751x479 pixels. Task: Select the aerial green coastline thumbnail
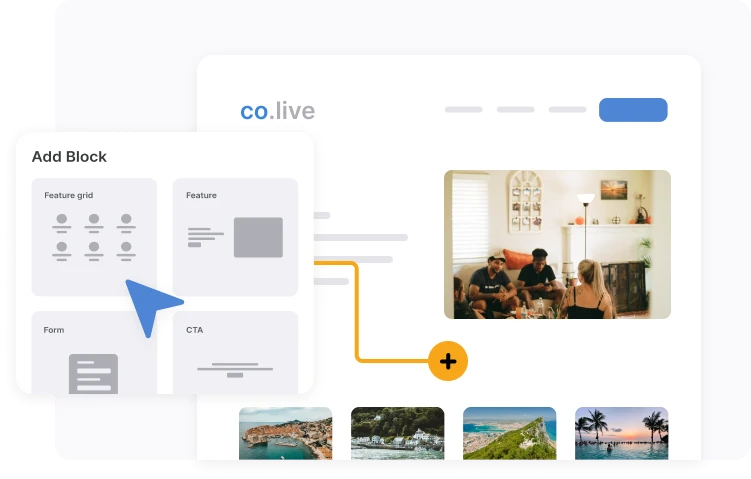tap(509, 433)
